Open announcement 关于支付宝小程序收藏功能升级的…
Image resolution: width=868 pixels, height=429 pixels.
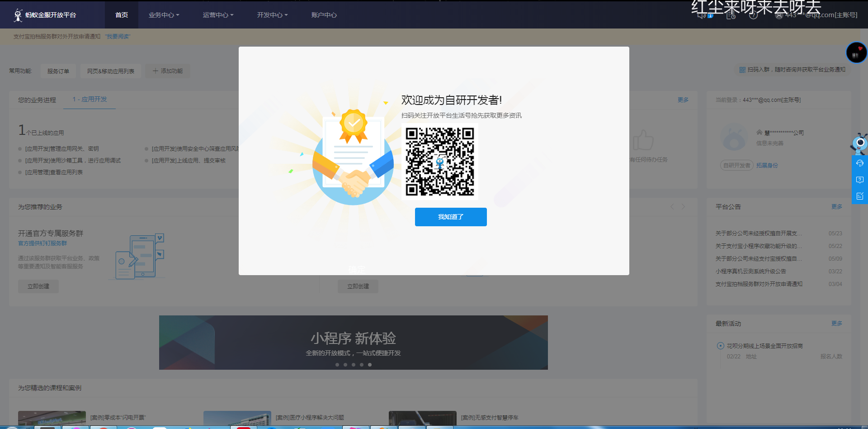point(759,246)
